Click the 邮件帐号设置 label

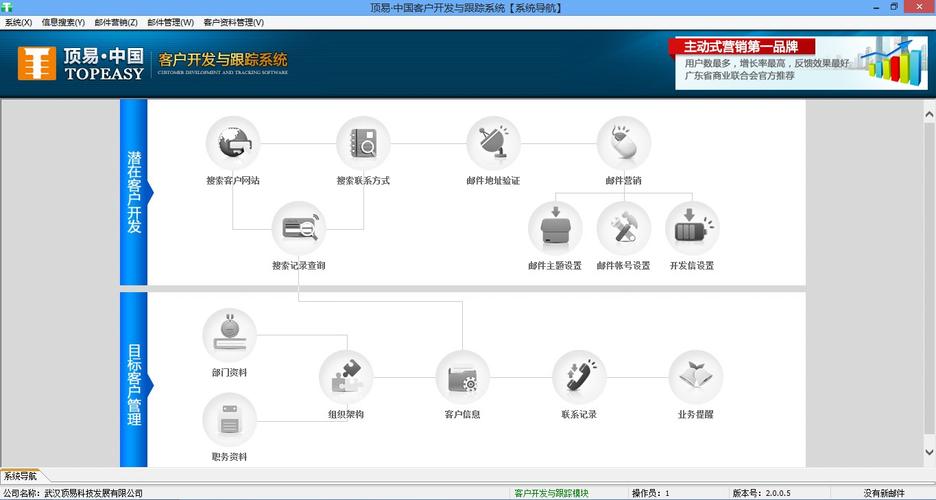(624, 266)
